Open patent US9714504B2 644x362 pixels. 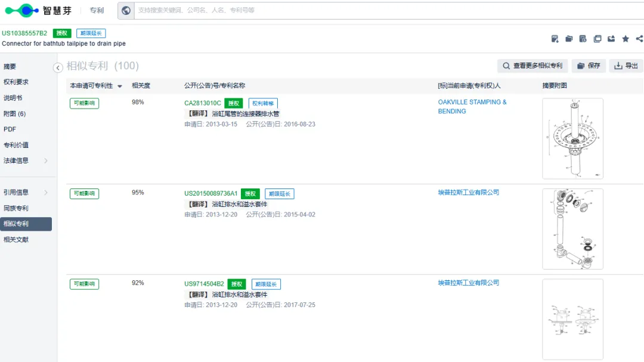[x=204, y=284]
